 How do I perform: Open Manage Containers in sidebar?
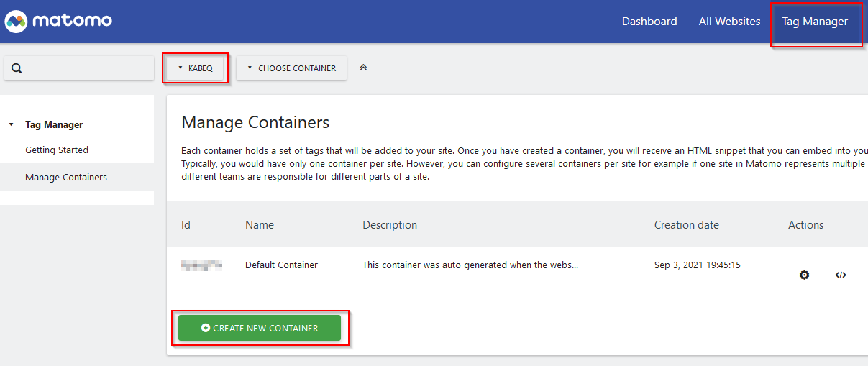pyautogui.click(x=66, y=178)
